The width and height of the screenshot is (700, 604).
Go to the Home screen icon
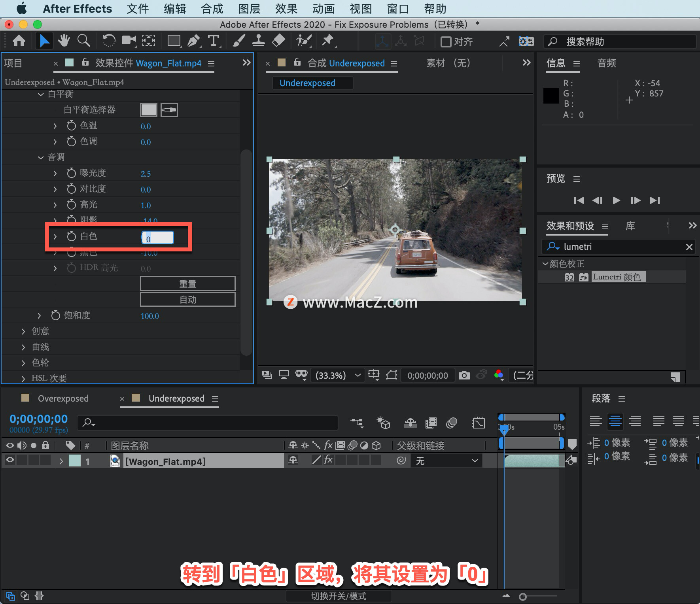(x=19, y=41)
